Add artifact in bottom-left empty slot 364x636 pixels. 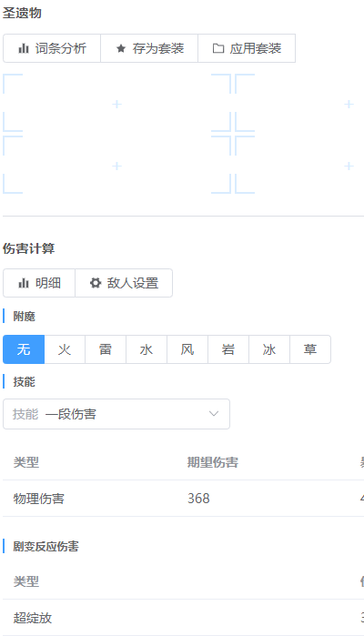click(x=116, y=166)
